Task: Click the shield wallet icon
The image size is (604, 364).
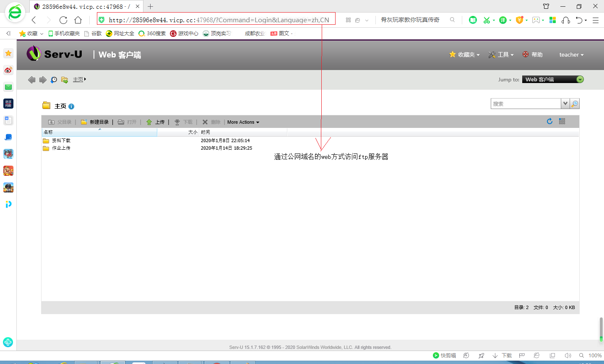Action: point(519,20)
